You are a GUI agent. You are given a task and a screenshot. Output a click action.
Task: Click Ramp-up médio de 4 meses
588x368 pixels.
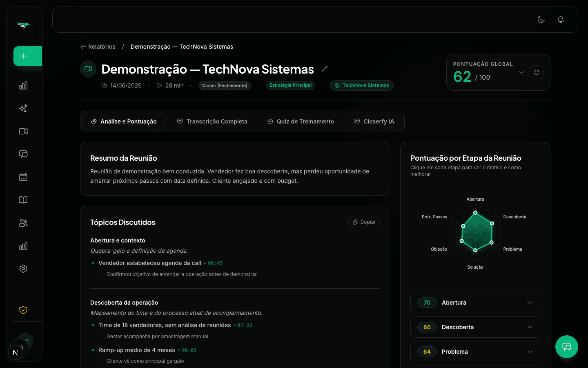(x=137, y=350)
